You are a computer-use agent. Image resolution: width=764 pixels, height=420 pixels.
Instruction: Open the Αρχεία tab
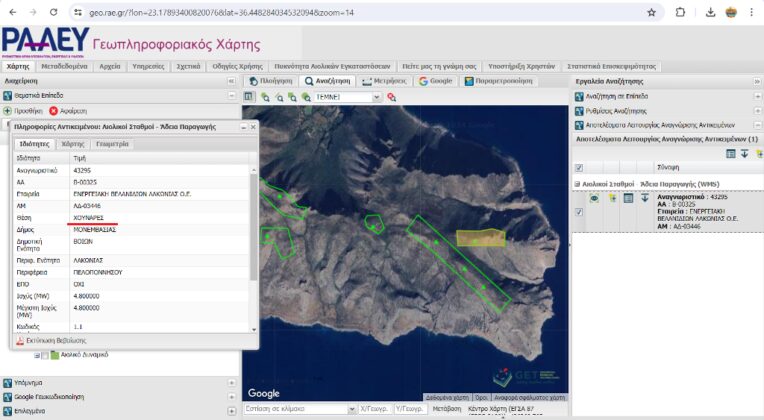point(110,66)
